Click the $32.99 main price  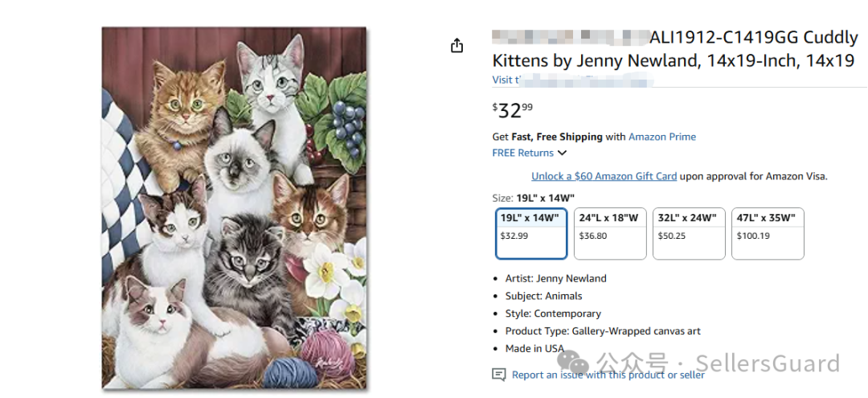click(513, 110)
